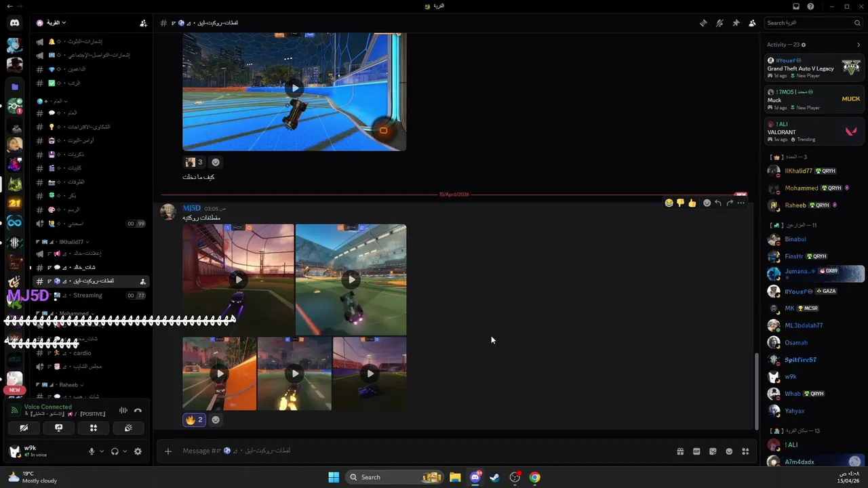868x488 pixels.
Task: Share your screen in voice panel
Action: tap(59, 428)
